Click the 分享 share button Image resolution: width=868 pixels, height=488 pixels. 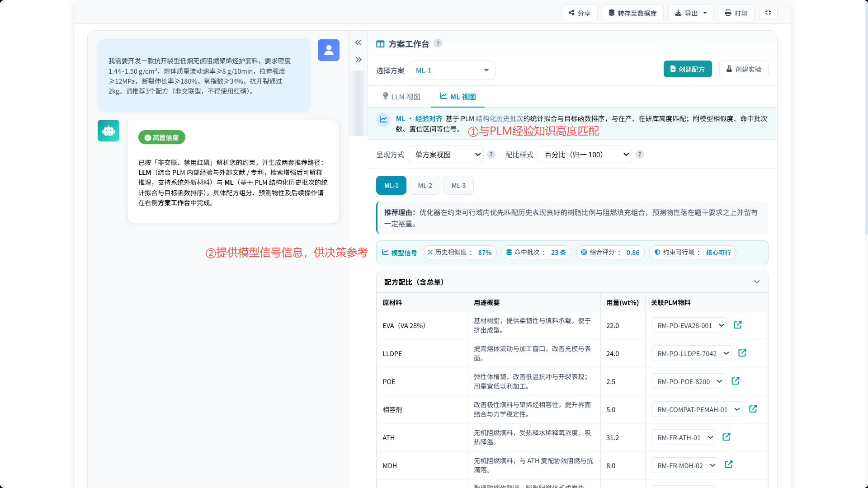pos(579,13)
